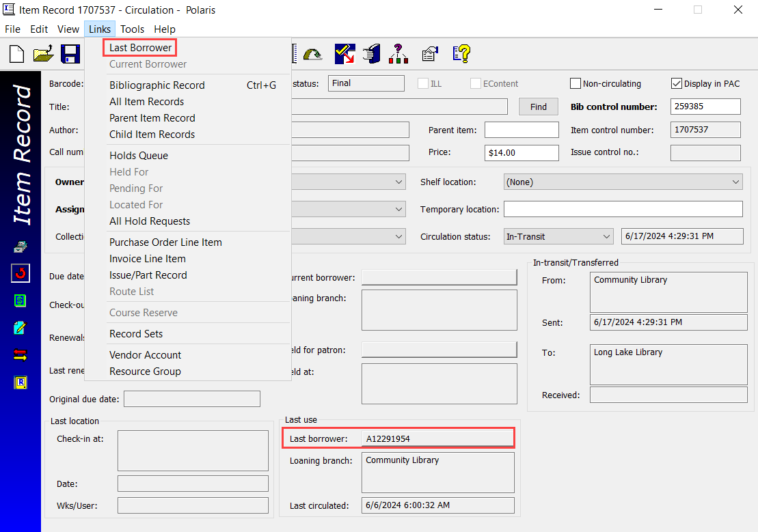Click into the Bib control number field
758x532 pixels.
pos(705,107)
